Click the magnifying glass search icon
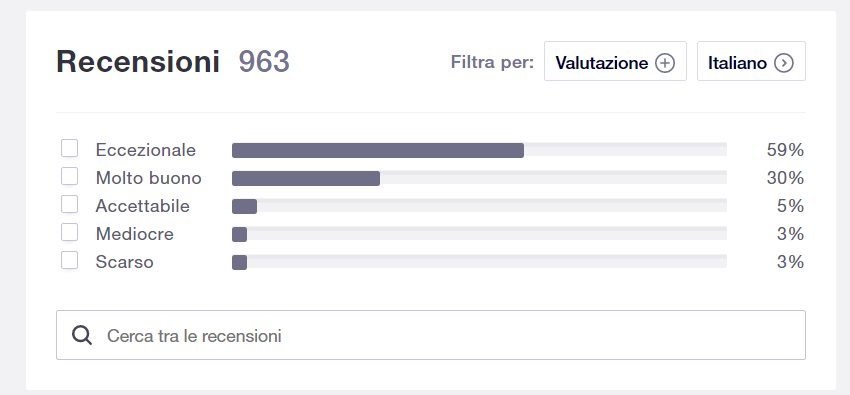Image resolution: width=850 pixels, height=395 pixels. [x=82, y=336]
